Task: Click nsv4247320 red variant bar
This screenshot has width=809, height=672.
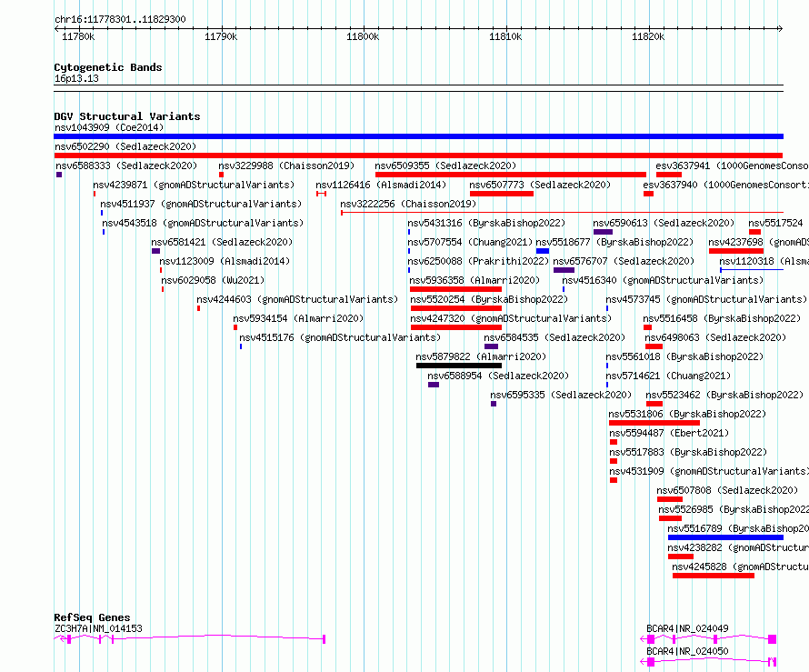Action: point(456,327)
